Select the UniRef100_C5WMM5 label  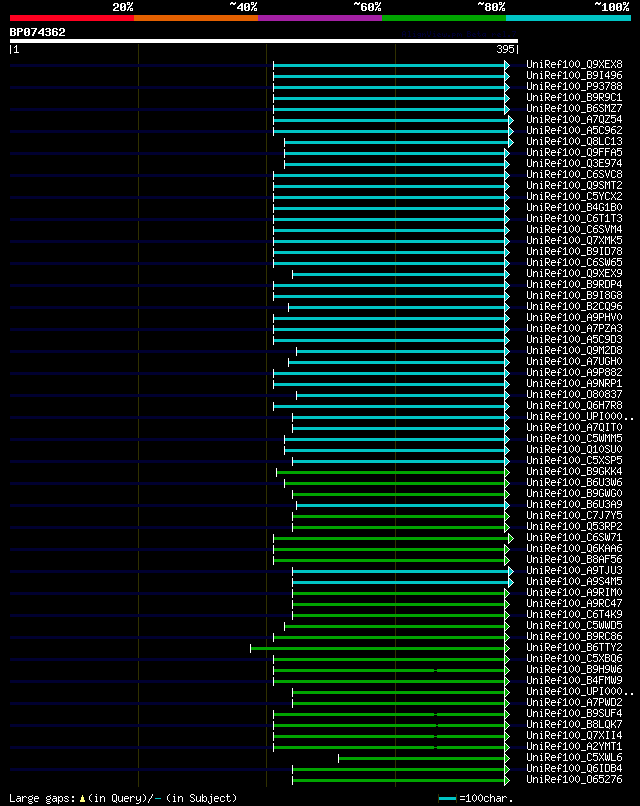tap(574, 439)
